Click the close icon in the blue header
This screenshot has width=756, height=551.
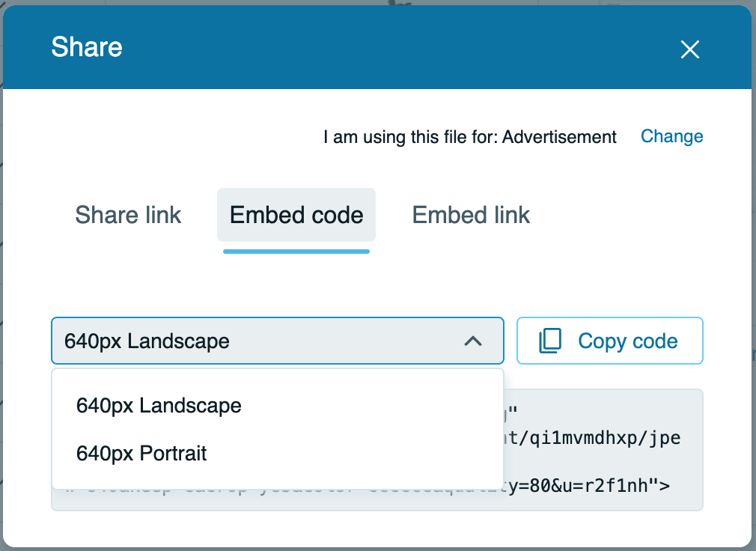click(689, 49)
